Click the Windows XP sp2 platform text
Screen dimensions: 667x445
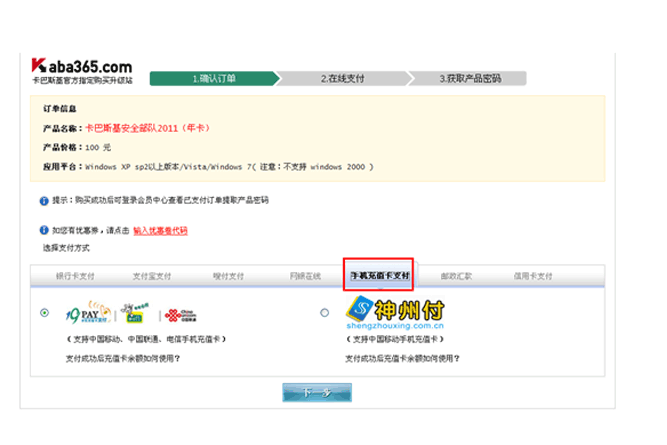(229, 167)
